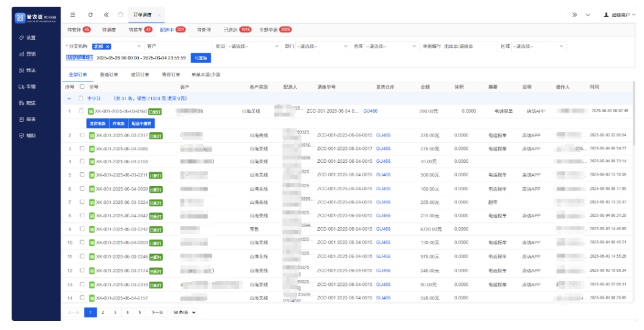Viewport: 644px width, 330px height.
Task: Select the 退货订单 sub-tab
Action: [140, 75]
